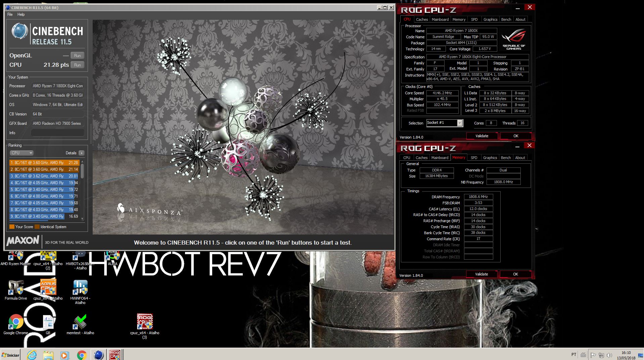644x360 pixels.
Task: Click the Cinebench Info input field
Action: point(57,133)
